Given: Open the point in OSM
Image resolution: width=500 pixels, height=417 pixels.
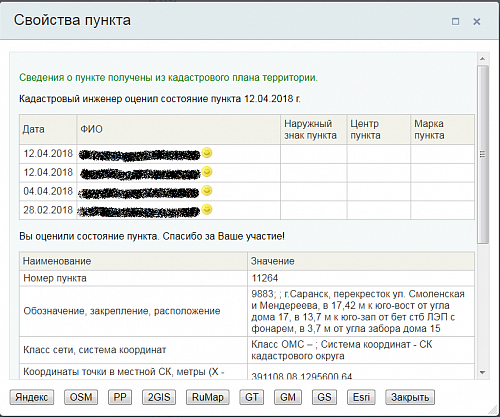Looking at the screenshot, I should (81, 397).
